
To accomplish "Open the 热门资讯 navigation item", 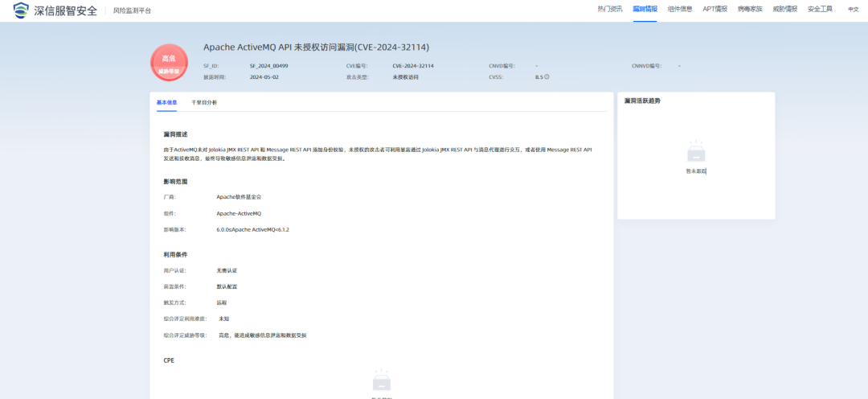I will [x=610, y=10].
